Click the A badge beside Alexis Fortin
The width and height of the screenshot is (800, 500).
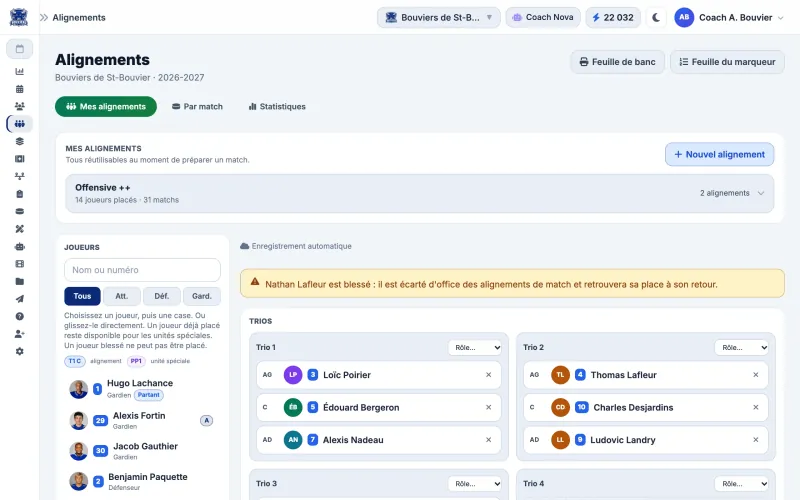point(206,420)
